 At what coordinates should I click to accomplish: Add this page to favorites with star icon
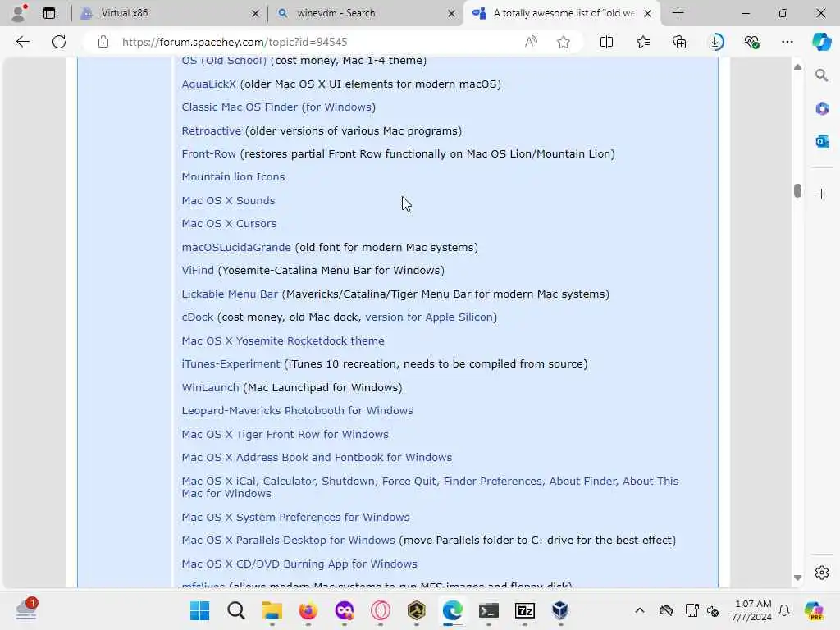[563, 42]
